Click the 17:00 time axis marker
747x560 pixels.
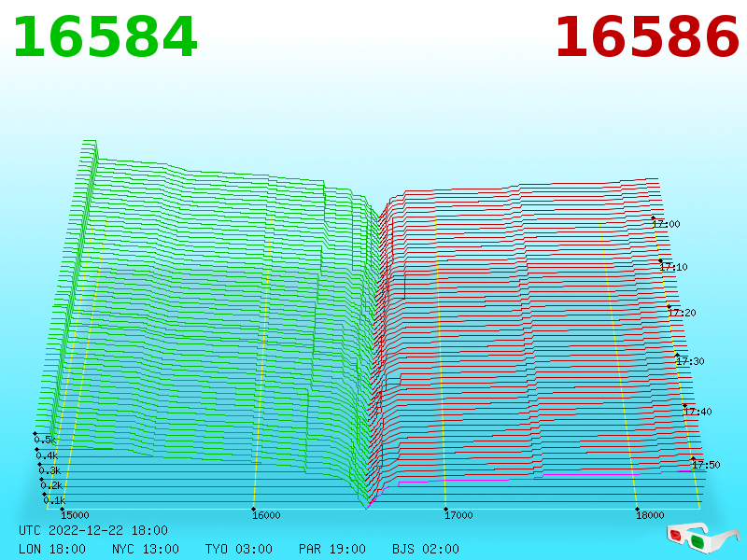coord(666,224)
